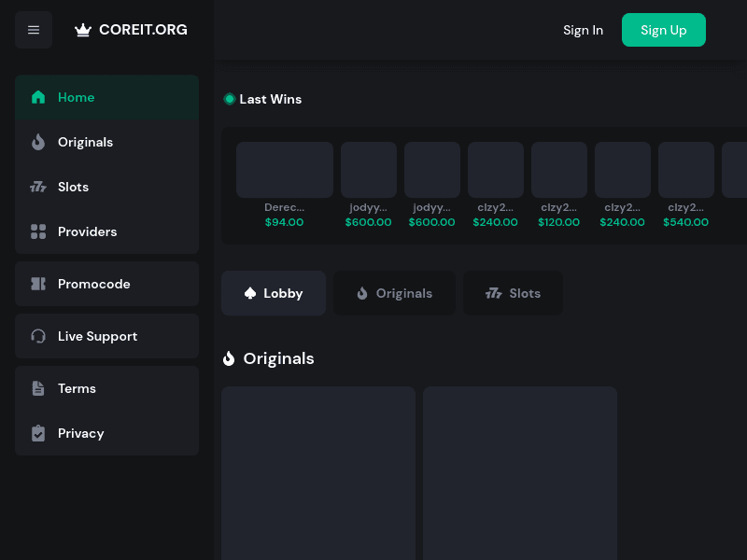Image resolution: width=747 pixels, height=560 pixels.
Task: Open Live Support via headset icon
Action: 38,336
